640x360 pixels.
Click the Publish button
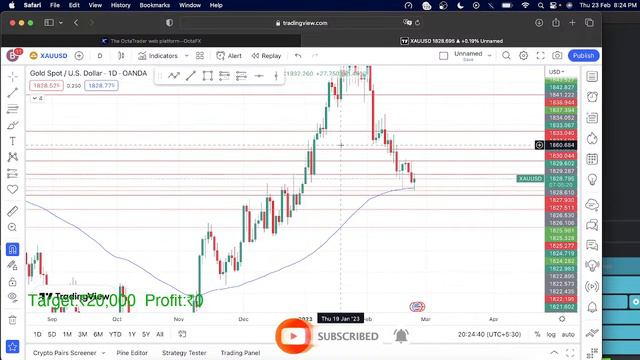(583, 56)
